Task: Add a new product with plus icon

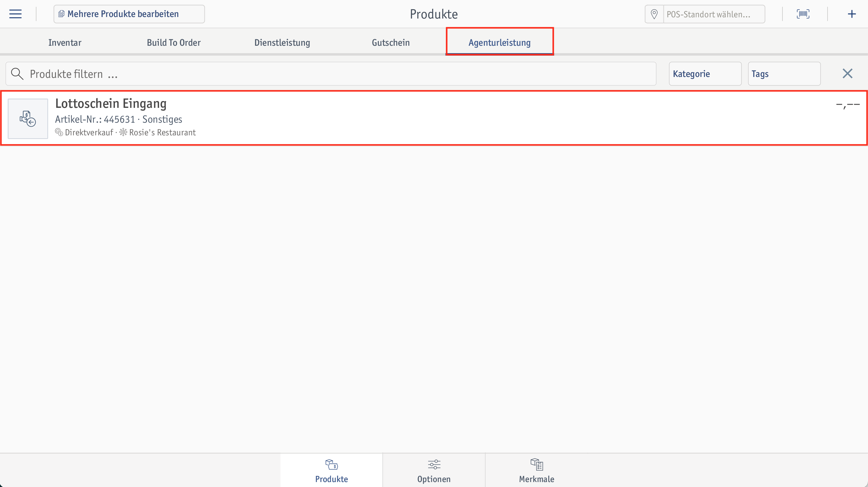Action: coord(852,14)
